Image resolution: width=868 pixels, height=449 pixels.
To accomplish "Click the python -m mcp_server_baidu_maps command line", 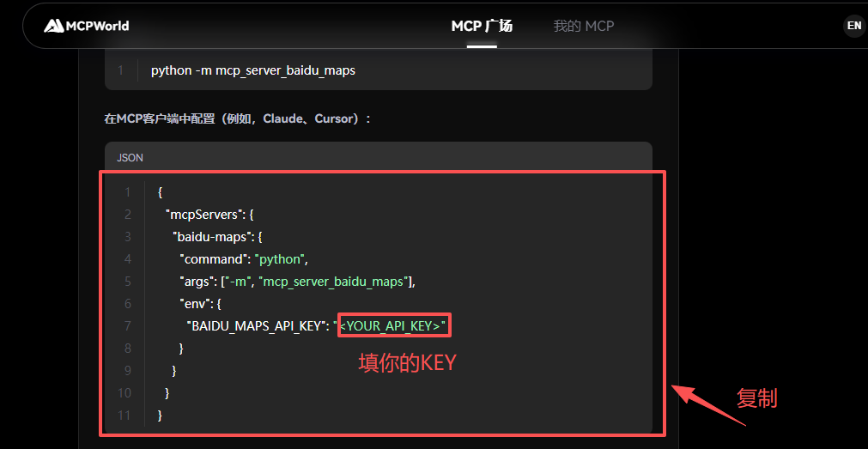I will pos(253,70).
